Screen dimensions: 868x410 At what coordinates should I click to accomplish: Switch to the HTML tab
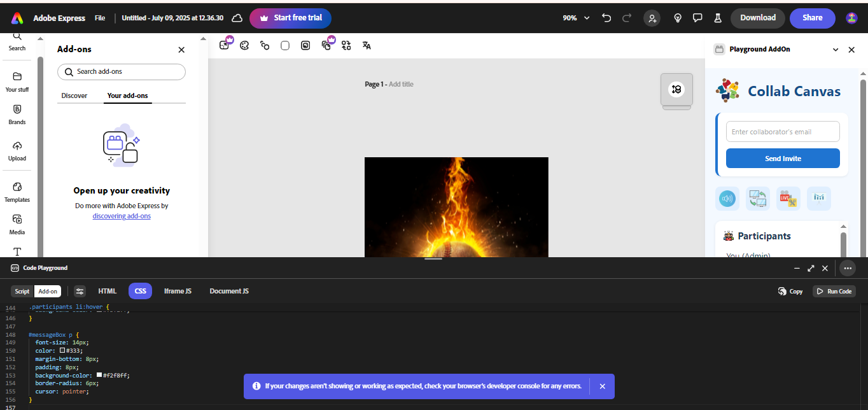pyautogui.click(x=107, y=291)
